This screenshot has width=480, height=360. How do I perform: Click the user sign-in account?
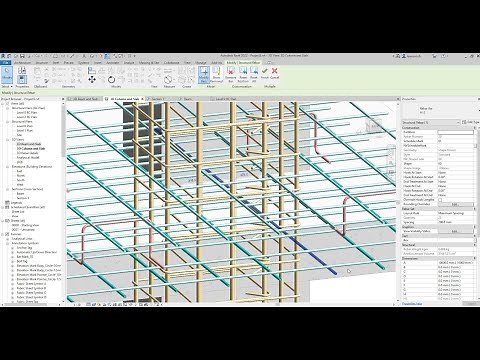[x=411, y=56]
